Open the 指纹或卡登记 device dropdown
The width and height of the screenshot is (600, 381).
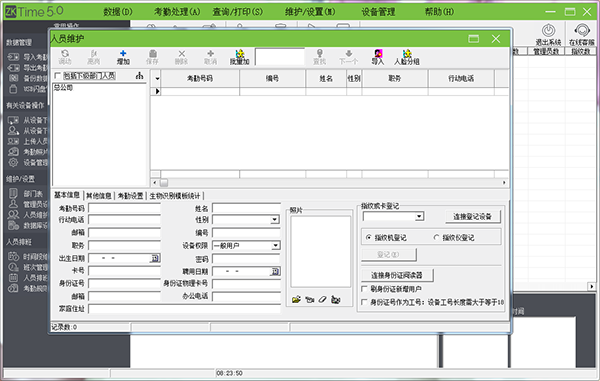[419, 217]
